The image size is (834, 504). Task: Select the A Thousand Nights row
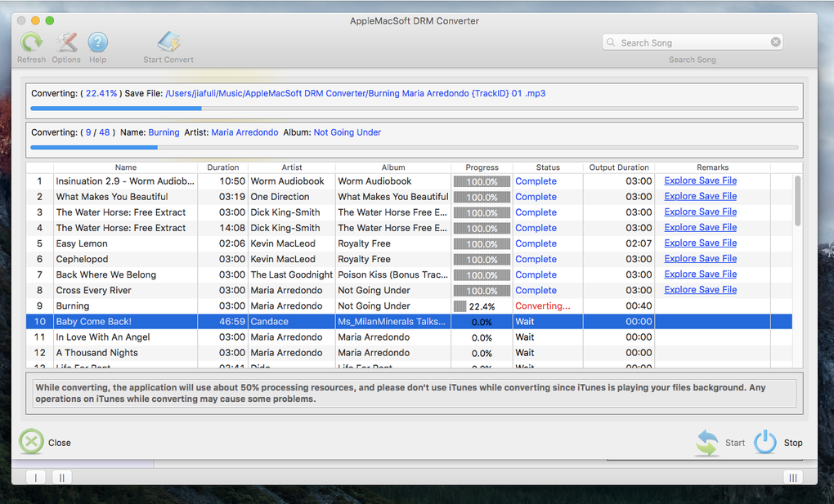pos(409,353)
